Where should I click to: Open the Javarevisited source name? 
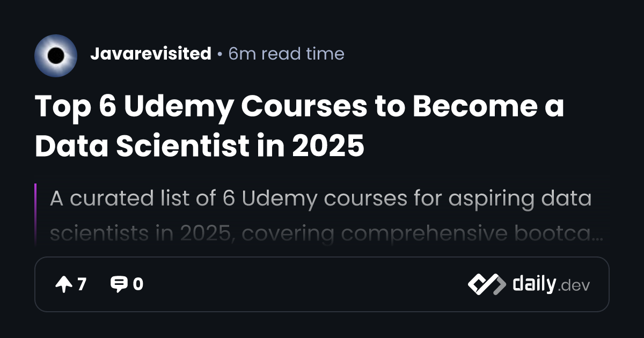[151, 54]
